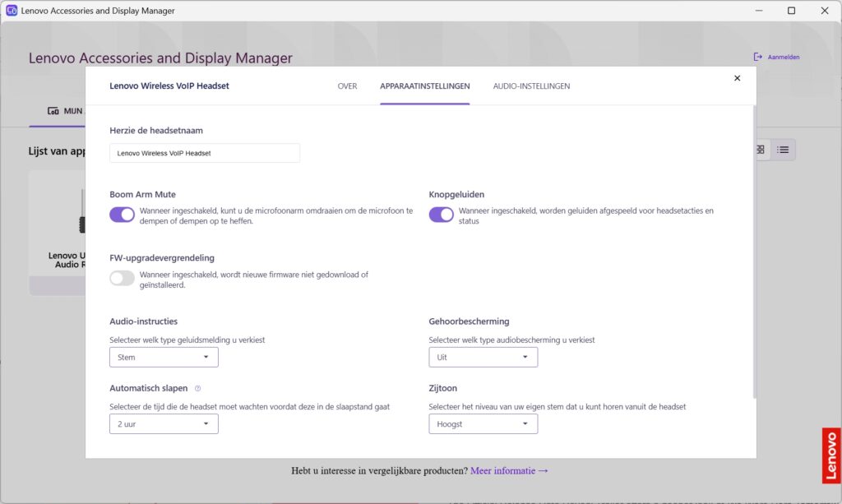Disable the Boom Arm Mute toggle
Viewport: 842px width, 504px height.
pyautogui.click(x=122, y=215)
